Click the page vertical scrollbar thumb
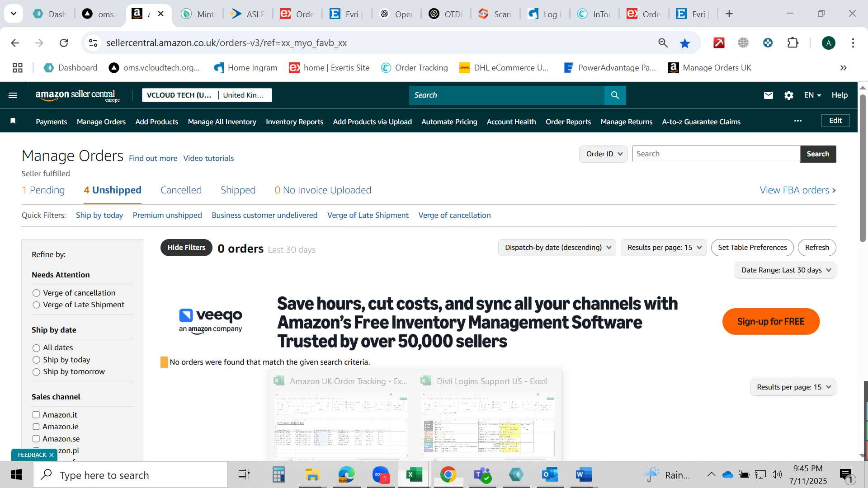 [x=863, y=167]
